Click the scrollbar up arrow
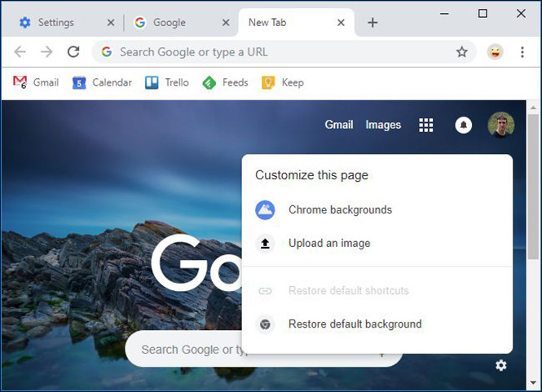Viewport: 542px width, 392px height. (x=533, y=108)
